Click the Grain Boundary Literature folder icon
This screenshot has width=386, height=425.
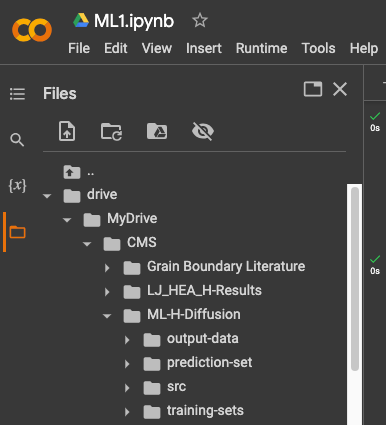click(x=132, y=268)
